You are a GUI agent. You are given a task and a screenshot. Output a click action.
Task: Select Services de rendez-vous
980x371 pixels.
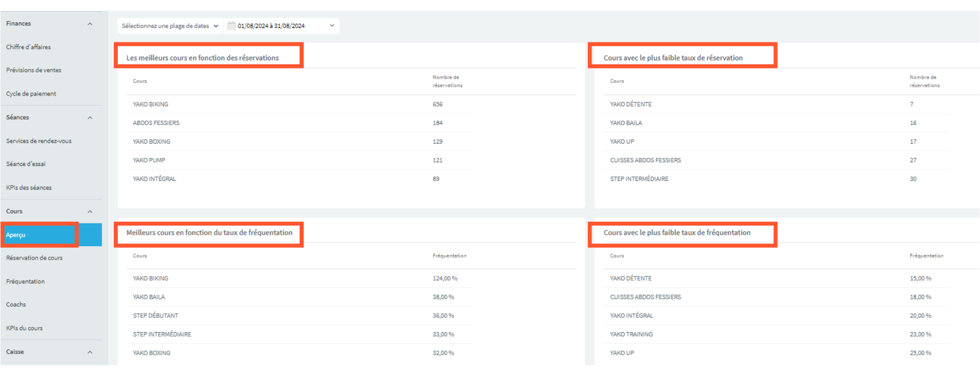click(39, 141)
